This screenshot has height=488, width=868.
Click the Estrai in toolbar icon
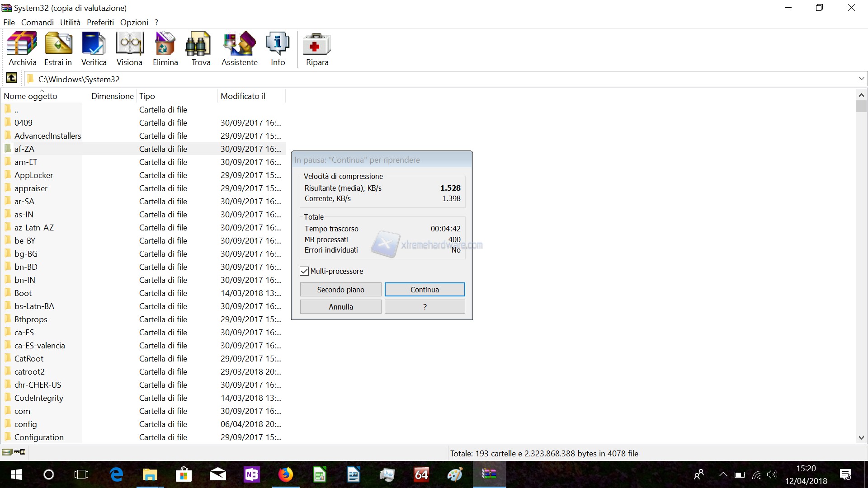pos(58,48)
